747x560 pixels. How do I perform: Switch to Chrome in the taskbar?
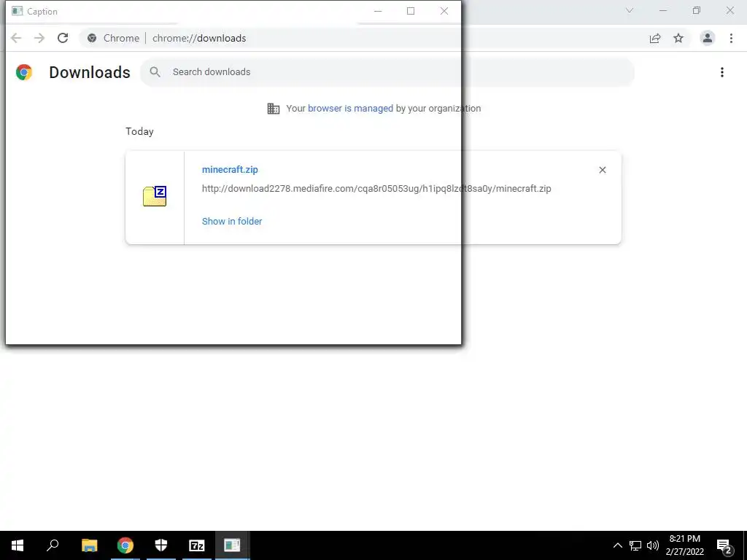tap(125, 545)
